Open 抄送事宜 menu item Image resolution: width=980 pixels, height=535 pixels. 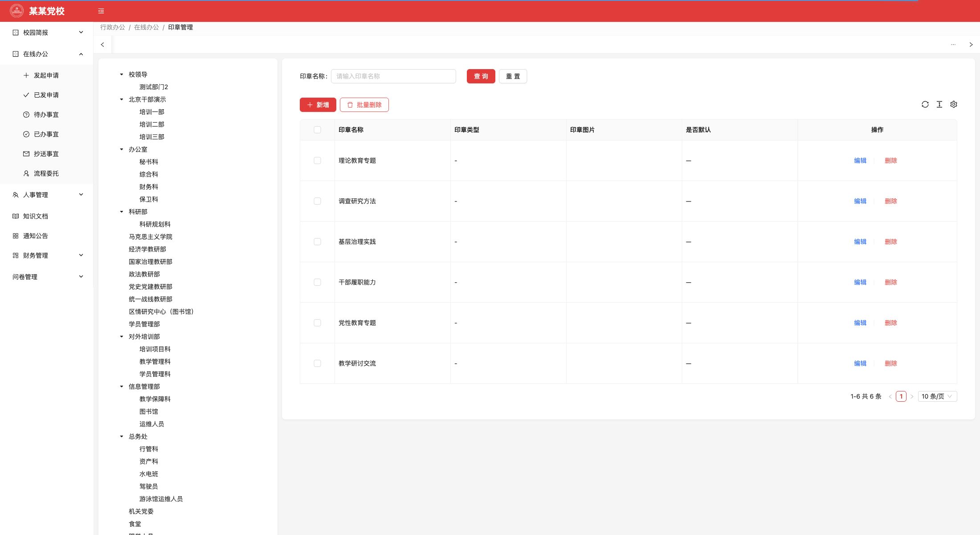coord(46,154)
